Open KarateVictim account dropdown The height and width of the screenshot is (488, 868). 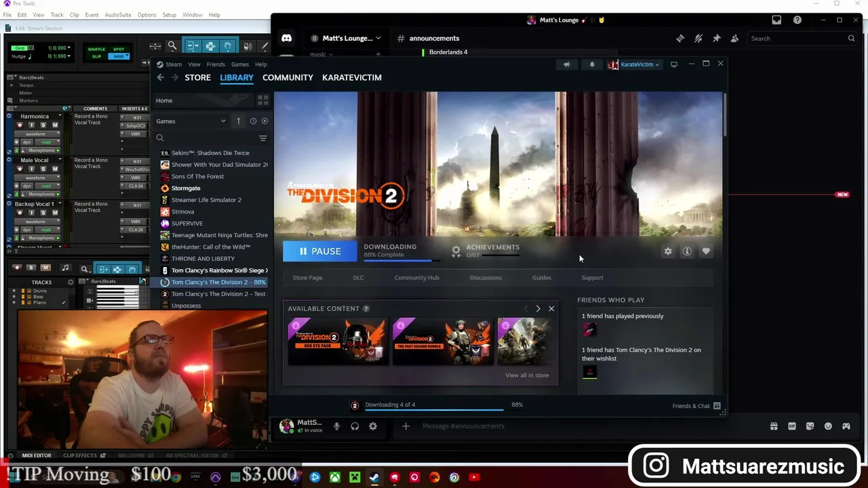click(635, 64)
